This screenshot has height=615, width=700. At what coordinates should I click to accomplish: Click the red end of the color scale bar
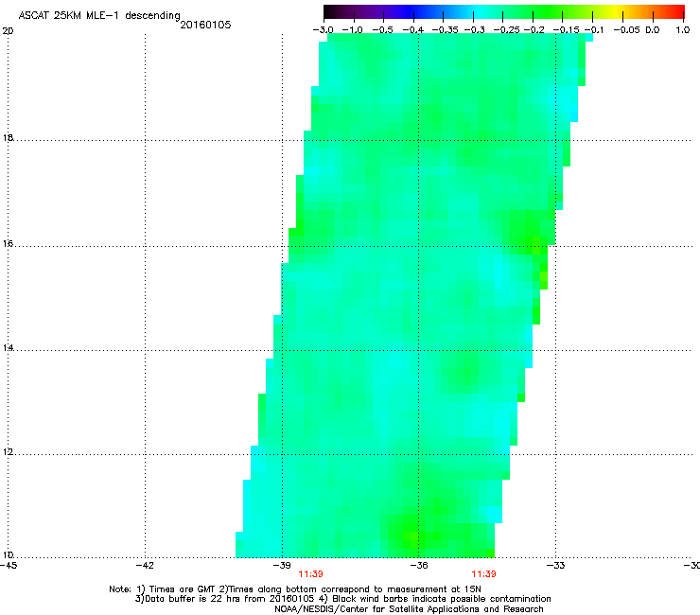(676, 12)
